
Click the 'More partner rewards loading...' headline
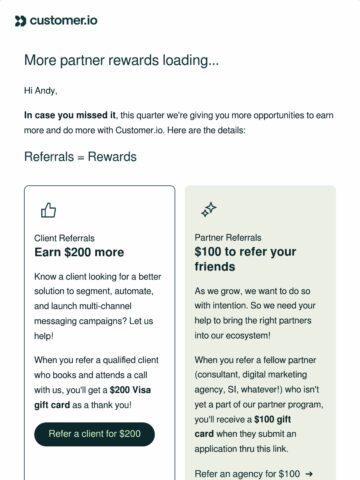click(121, 60)
